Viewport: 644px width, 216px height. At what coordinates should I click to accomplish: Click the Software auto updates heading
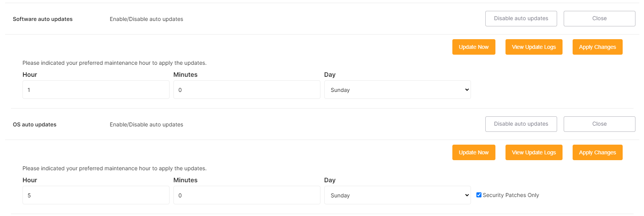(x=43, y=19)
